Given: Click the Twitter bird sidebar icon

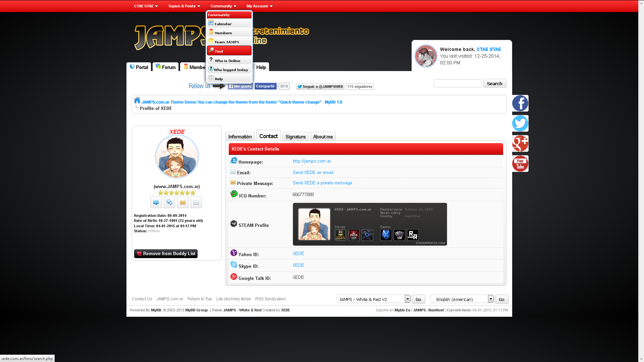Looking at the screenshot, I should tap(520, 123).
